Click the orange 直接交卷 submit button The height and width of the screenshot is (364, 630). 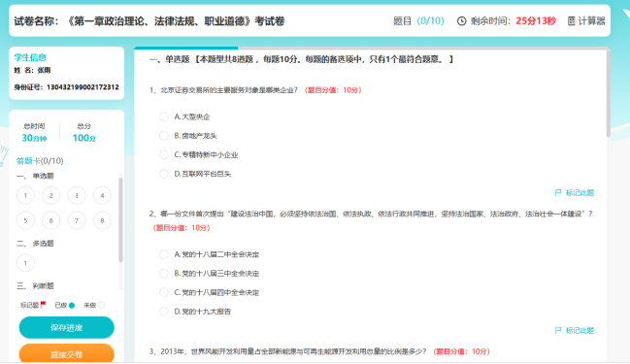67,353
